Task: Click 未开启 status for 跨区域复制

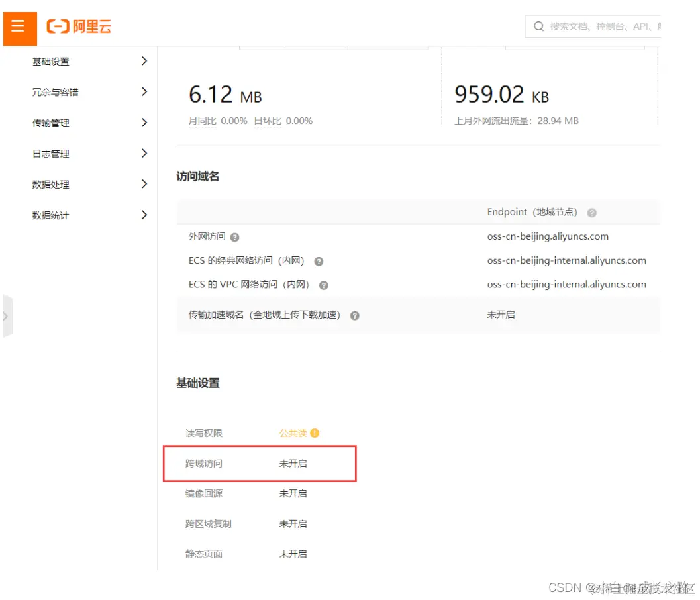Action: tap(293, 524)
